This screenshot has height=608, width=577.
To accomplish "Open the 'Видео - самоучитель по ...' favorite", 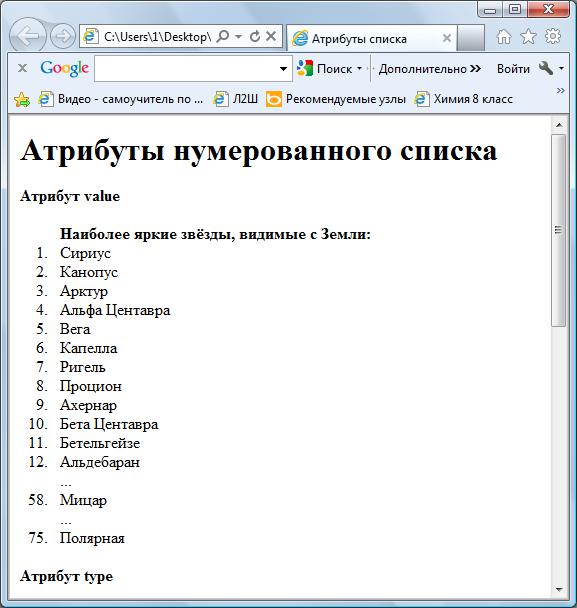I will (x=120, y=99).
